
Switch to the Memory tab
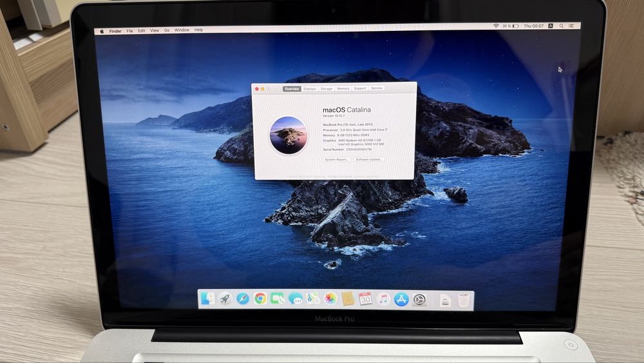click(343, 88)
